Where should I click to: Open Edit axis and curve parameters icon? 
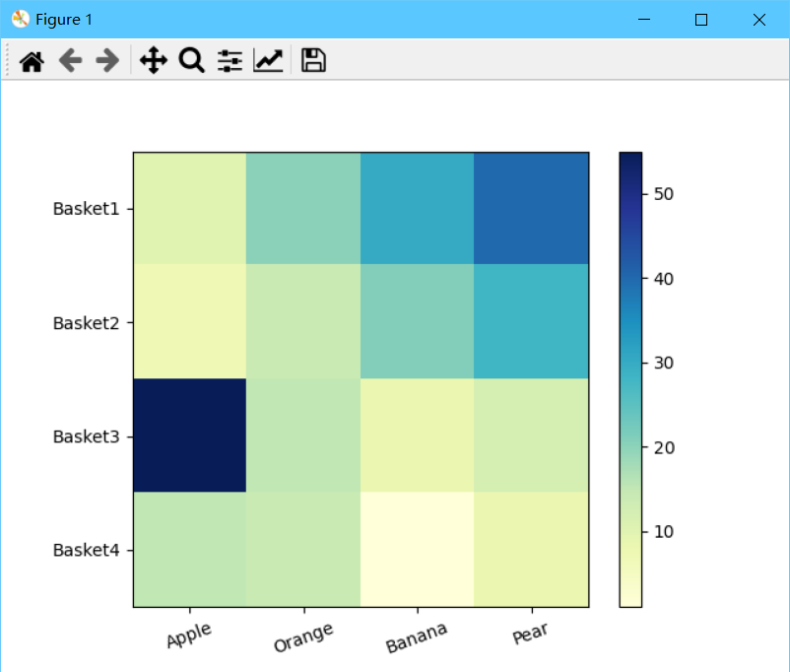(x=268, y=60)
